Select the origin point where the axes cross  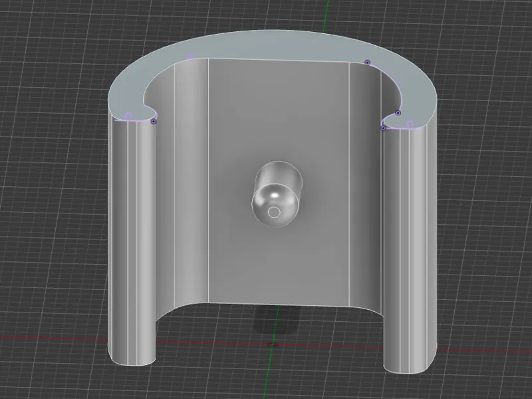click(x=272, y=344)
